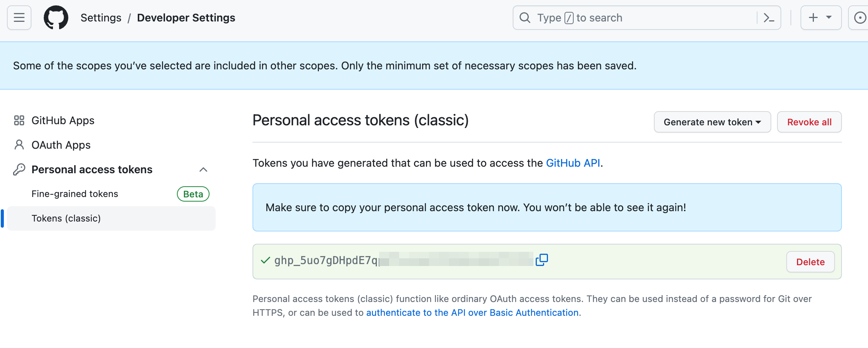Follow the GitHub API link
This screenshot has width=868, height=348.
coord(573,163)
